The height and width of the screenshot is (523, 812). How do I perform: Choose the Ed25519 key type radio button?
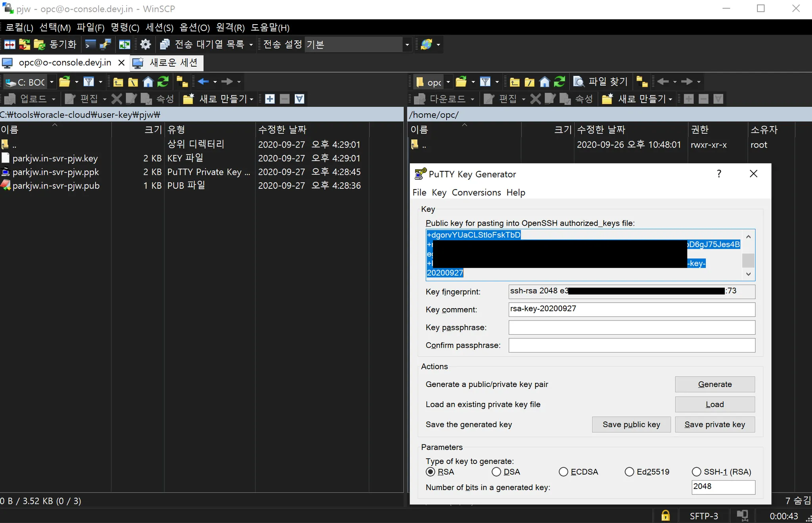coord(629,472)
